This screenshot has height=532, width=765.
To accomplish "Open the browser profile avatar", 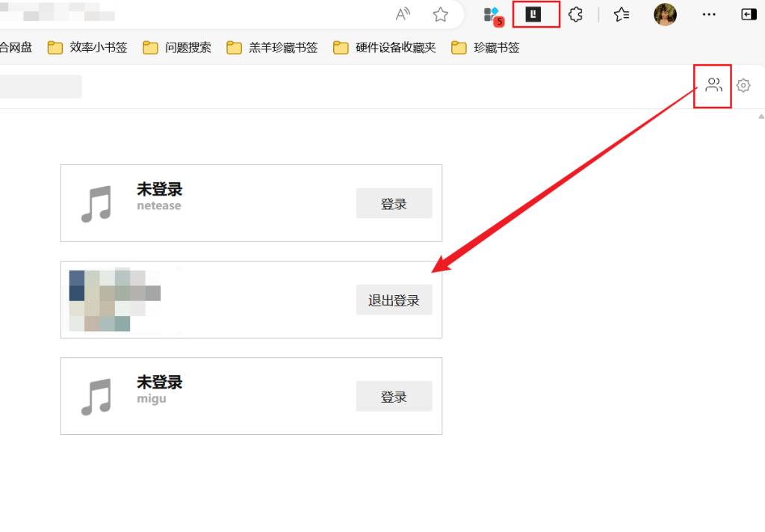I will click(x=665, y=14).
